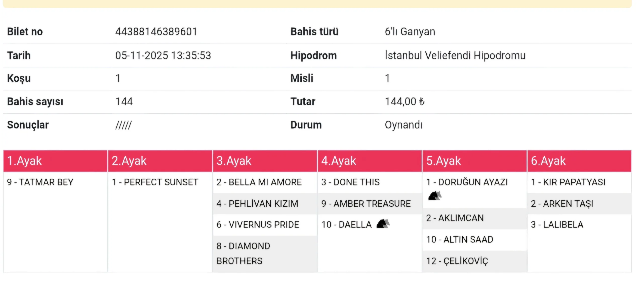Click the 1 - PERFECT SUNSET entry
The width and height of the screenshot is (644, 285).
click(x=155, y=182)
